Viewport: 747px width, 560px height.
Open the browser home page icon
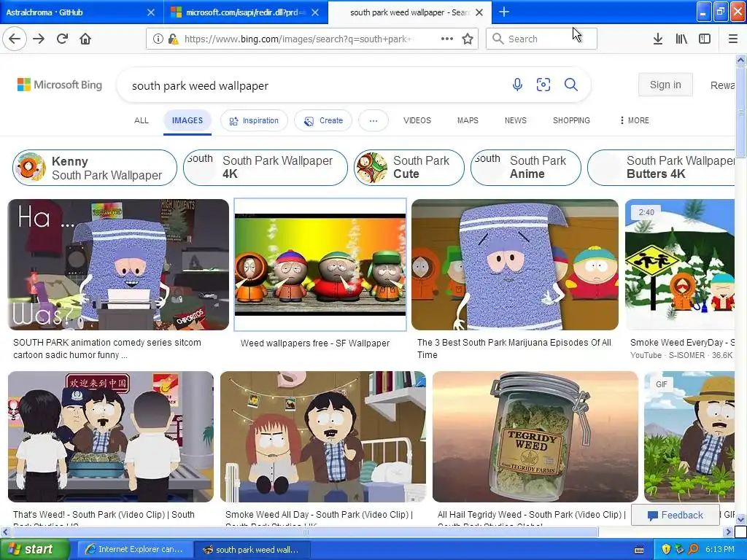pos(85,39)
